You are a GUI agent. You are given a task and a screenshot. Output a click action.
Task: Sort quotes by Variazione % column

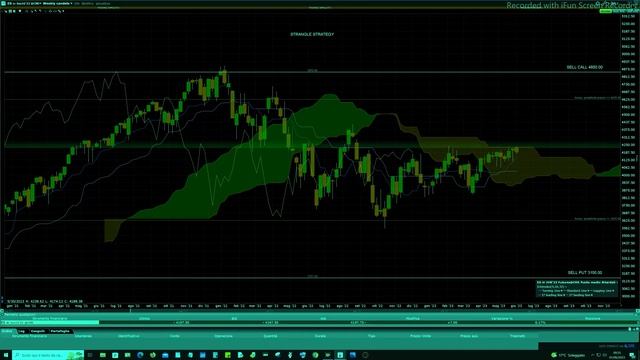(x=502, y=318)
